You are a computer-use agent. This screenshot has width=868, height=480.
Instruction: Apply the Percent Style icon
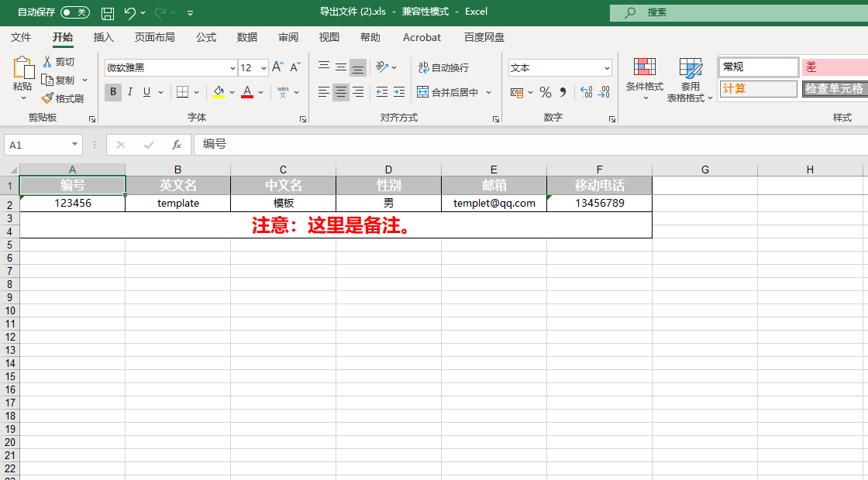point(547,92)
